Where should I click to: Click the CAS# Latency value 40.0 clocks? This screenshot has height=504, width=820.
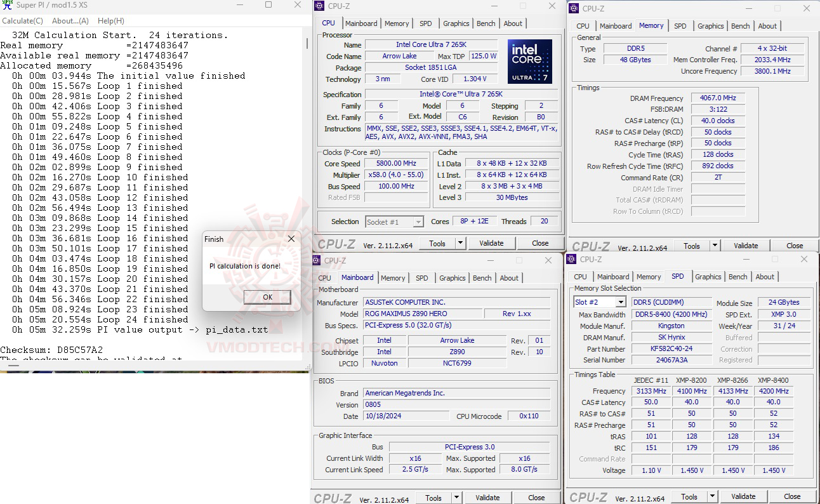(x=718, y=121)
